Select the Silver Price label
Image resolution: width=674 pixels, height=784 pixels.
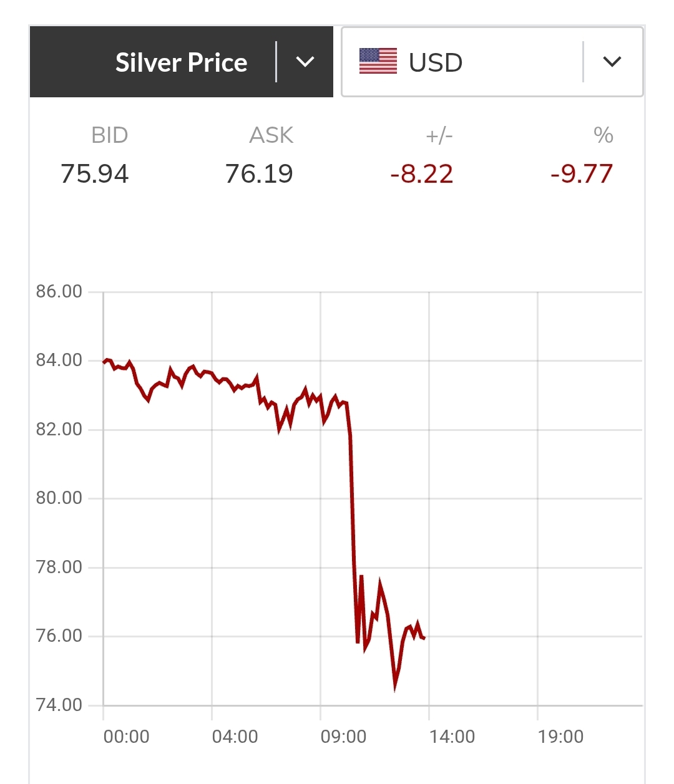[181, 62]
